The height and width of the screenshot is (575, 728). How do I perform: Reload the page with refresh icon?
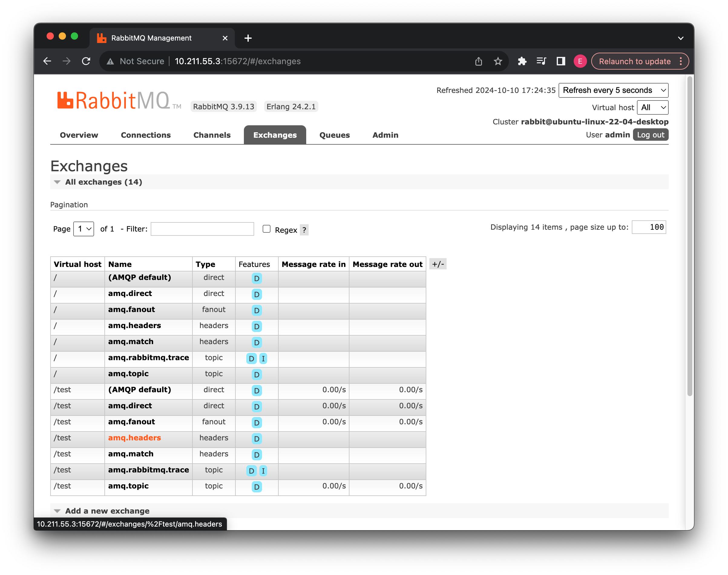tap(86, 61)
